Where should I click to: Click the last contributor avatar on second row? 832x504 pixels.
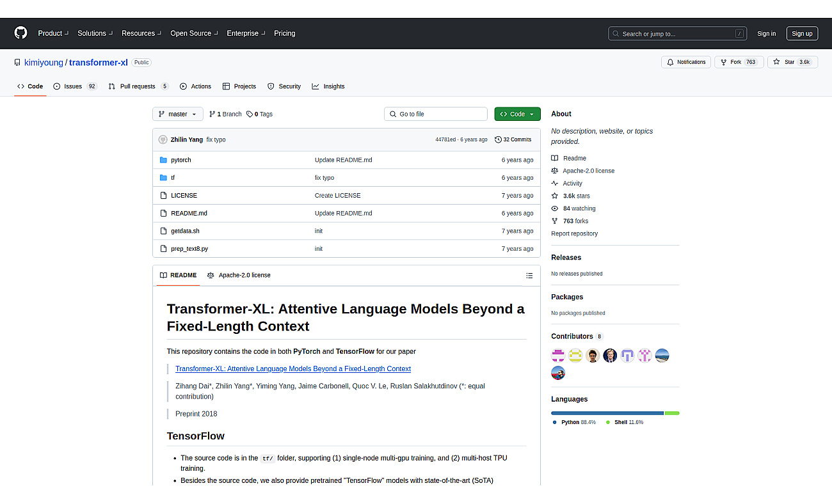coord(558,373)
